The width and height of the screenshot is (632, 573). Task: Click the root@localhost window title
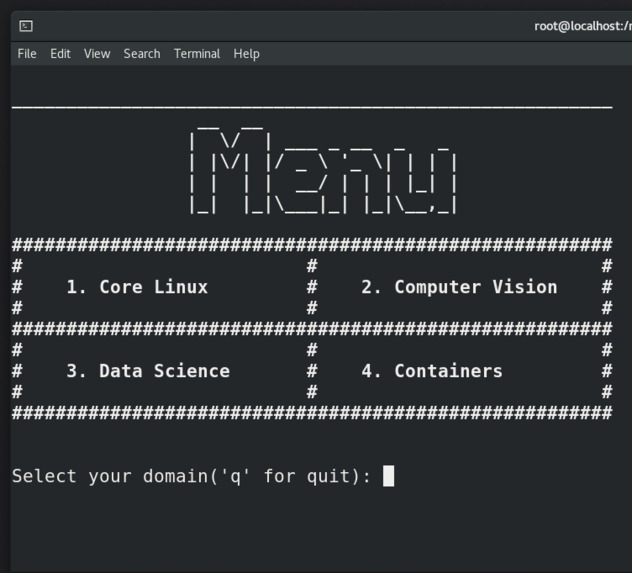click(583, 26)
